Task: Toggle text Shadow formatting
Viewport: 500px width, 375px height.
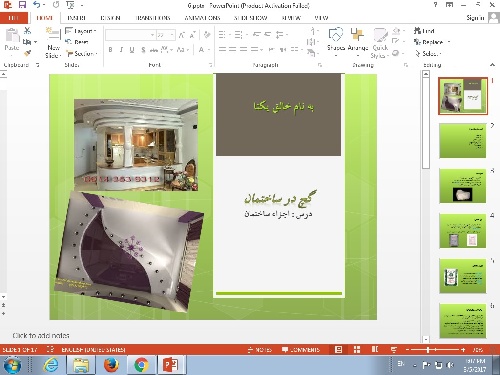Action: [x=143, y=50]
